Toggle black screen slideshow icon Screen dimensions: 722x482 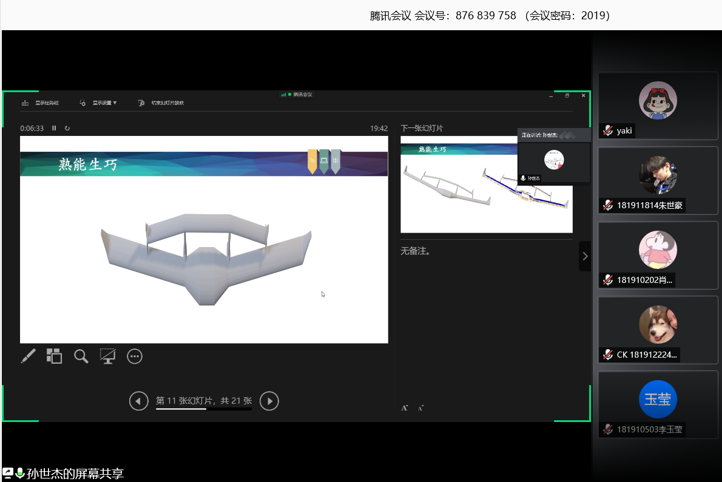108,356
